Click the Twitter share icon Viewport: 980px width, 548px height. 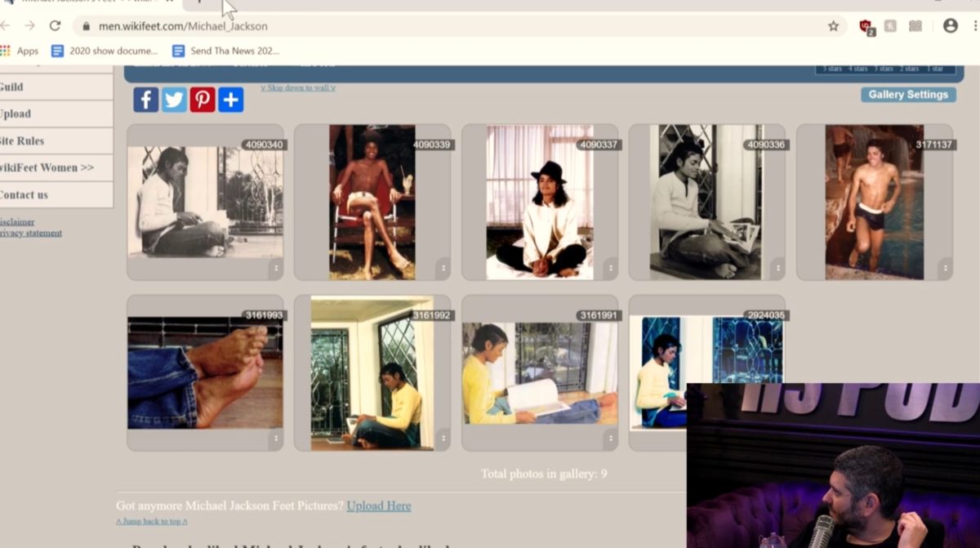174,100
